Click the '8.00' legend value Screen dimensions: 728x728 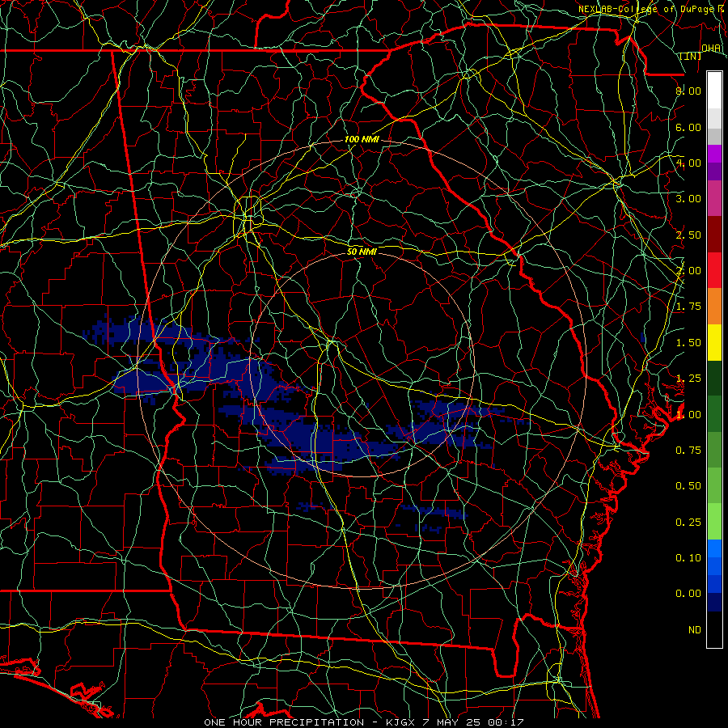(688, 91)
